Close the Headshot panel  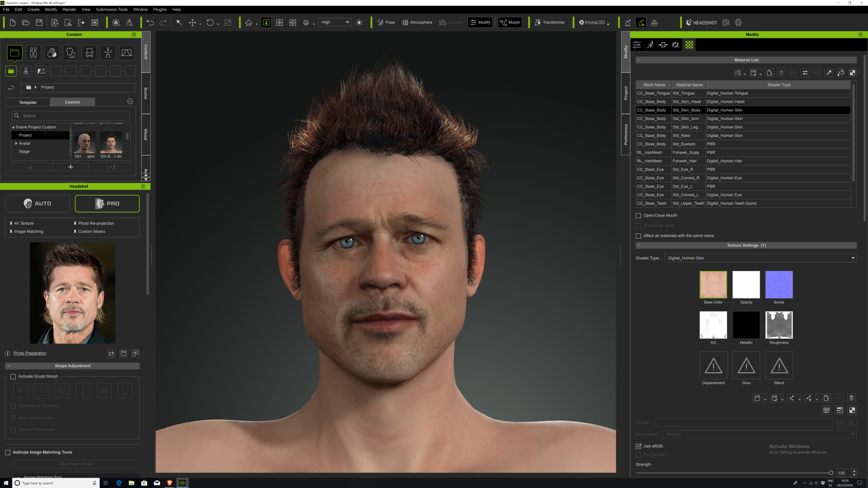(x=143, y=187)
